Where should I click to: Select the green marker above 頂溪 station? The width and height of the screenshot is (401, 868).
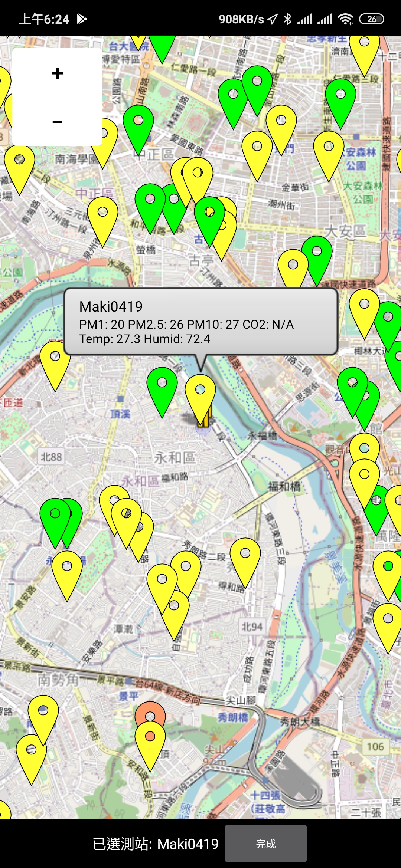pos(162,387)
